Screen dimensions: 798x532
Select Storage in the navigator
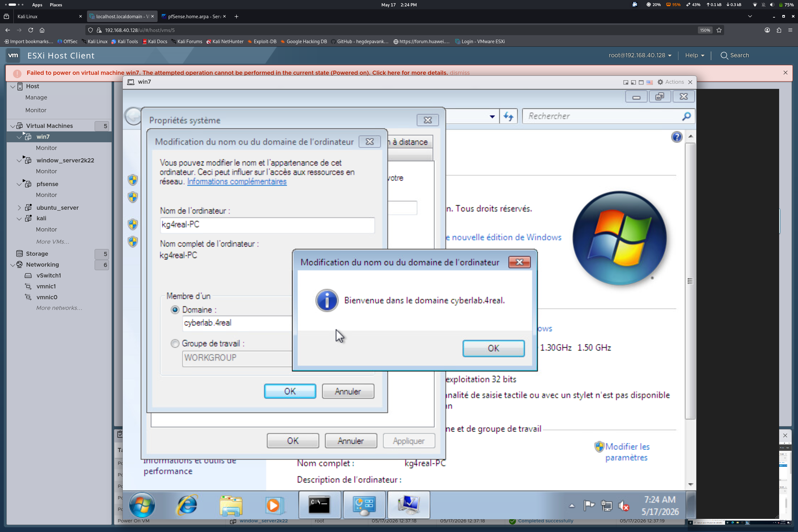tap(37, 254)
